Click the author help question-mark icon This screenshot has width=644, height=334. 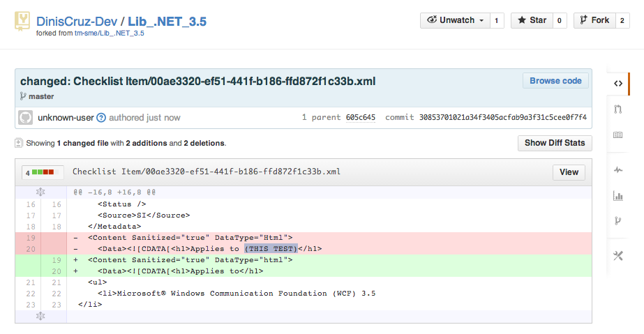point(101,118)
